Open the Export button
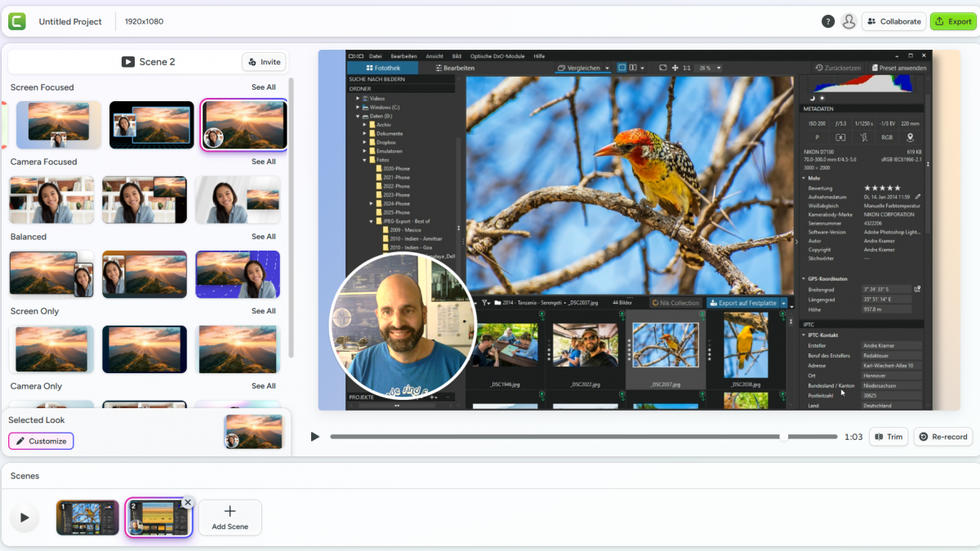 952,22
